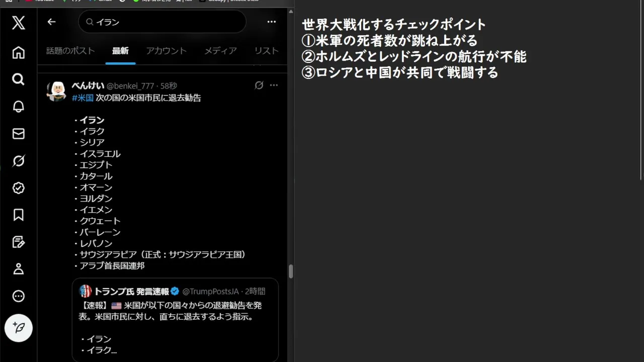Open Profile person icon
The width and height of the screenshot is (644, 362).
pos(19,269)
